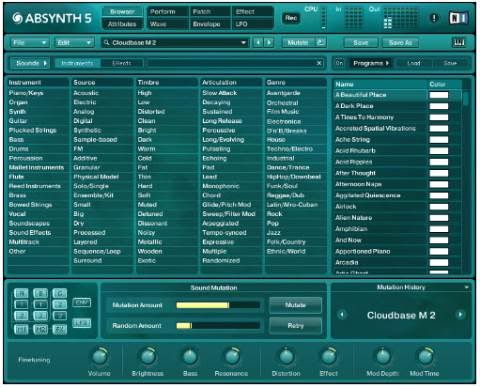Switch to the Attributes tab
Image resolution: width=480 pixels, height=387 pixels.
122,24
